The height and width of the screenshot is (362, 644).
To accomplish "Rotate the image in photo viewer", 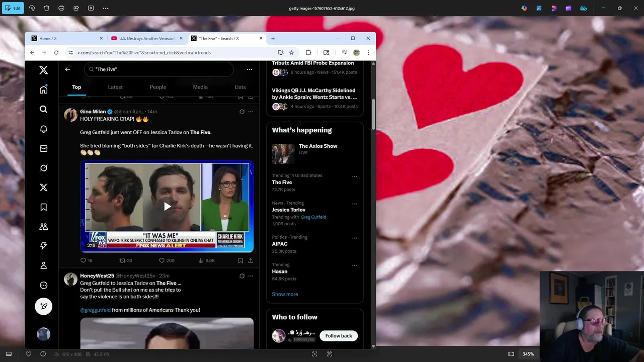I will (x=32, y=8).
